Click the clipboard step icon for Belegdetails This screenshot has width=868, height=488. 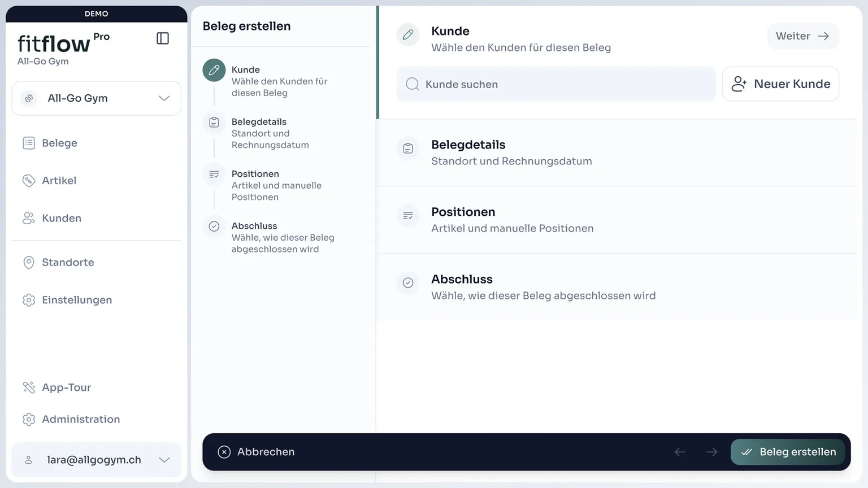point(214,123)
